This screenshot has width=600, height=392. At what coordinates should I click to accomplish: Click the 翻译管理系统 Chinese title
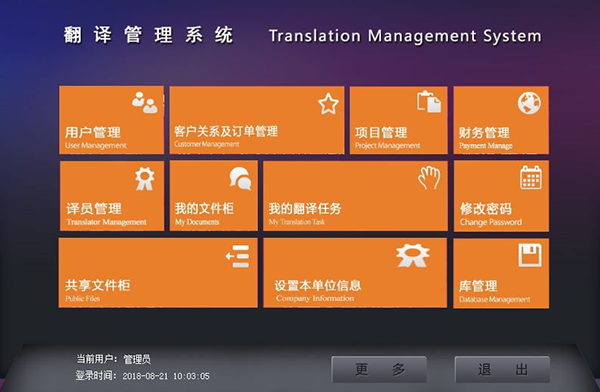point(148,35)
